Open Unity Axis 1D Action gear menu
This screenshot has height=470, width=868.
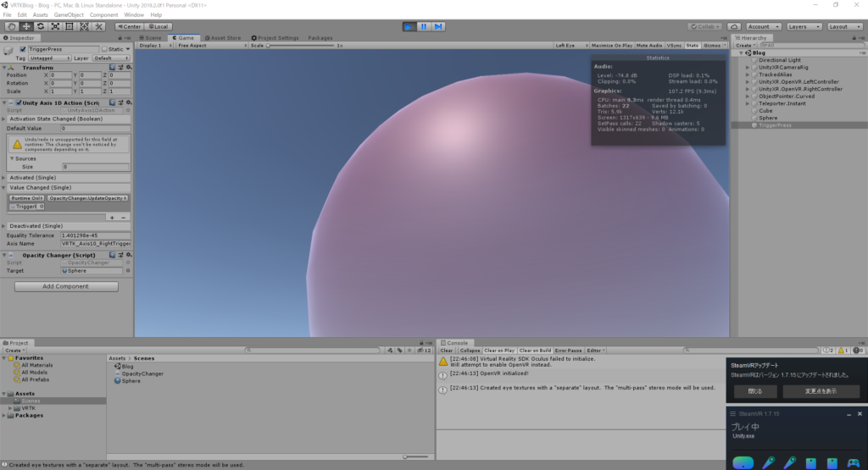[x=129, y=102]
